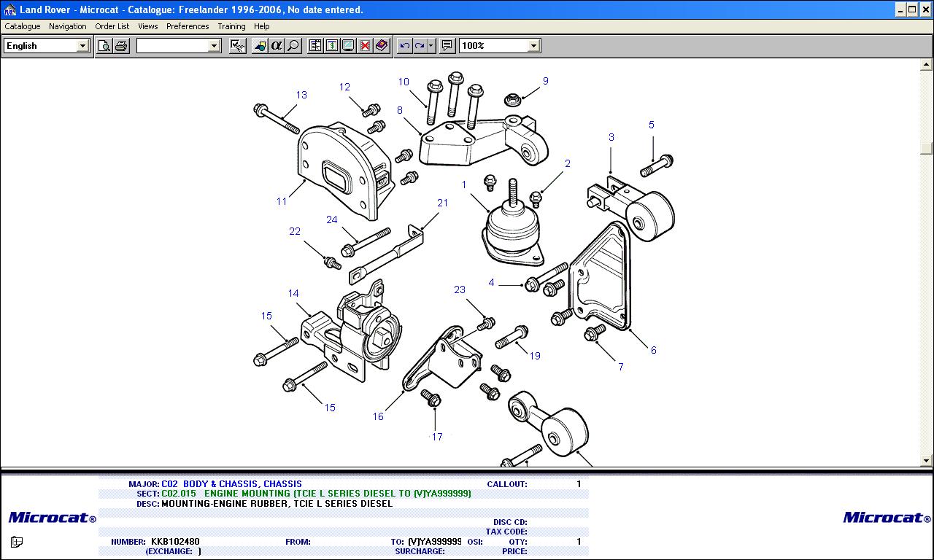This screenshot has height=560, width=934.
Task: Click the alpha symbol toolbar icon
Action: point(277,46)
